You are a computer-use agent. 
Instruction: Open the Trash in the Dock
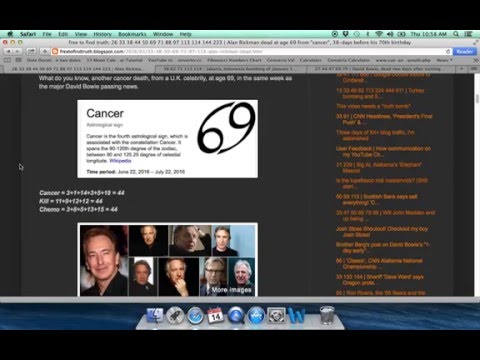click(x=327, y=315)
